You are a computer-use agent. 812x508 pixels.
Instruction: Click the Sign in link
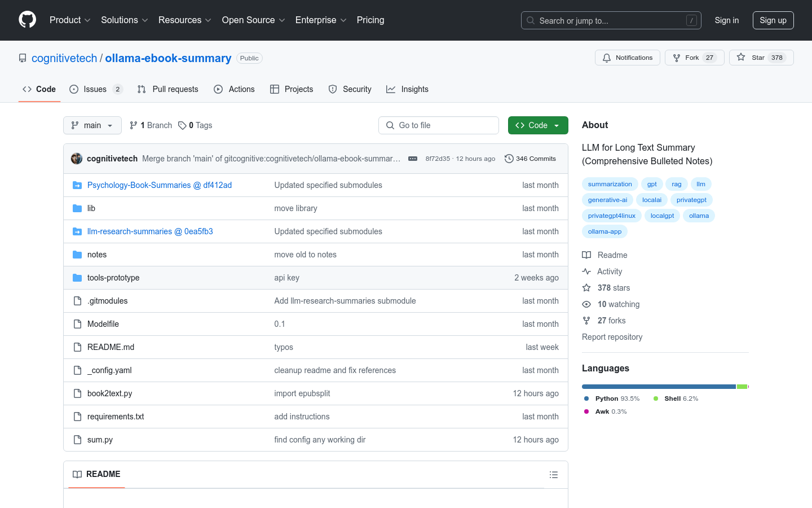(x=727, y=20)
